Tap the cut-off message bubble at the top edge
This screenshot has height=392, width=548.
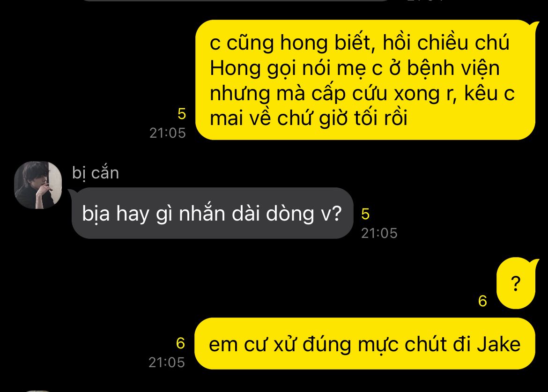pos(234,0)
